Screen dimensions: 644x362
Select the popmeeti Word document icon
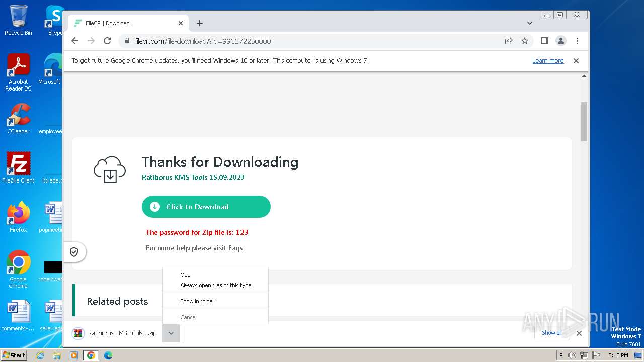click(x=50, y=217)
